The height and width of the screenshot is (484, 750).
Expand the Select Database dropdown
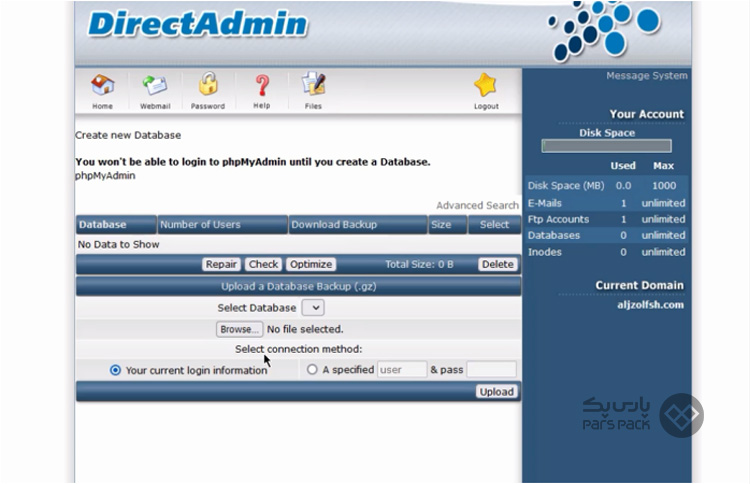(313, 308)
